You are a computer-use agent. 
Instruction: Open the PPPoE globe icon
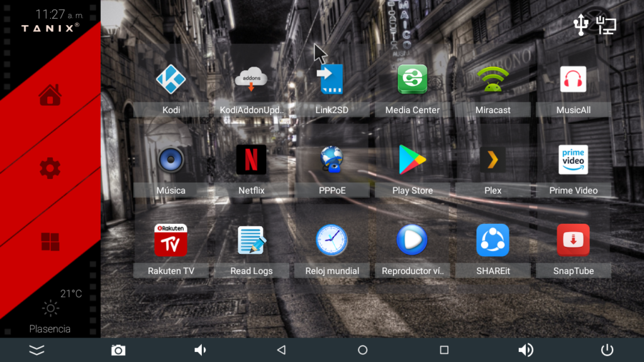tap(332, 159)
